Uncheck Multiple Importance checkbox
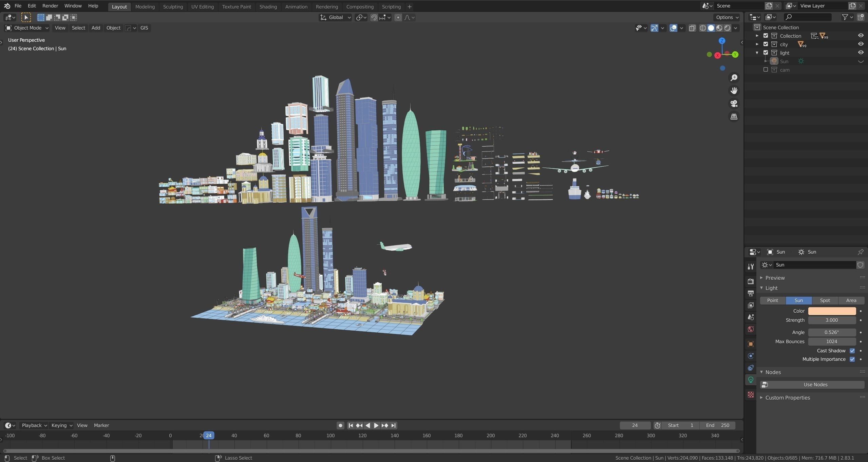Image resolution: width=868 pixels, height=462 pixels. click(852, 359)
